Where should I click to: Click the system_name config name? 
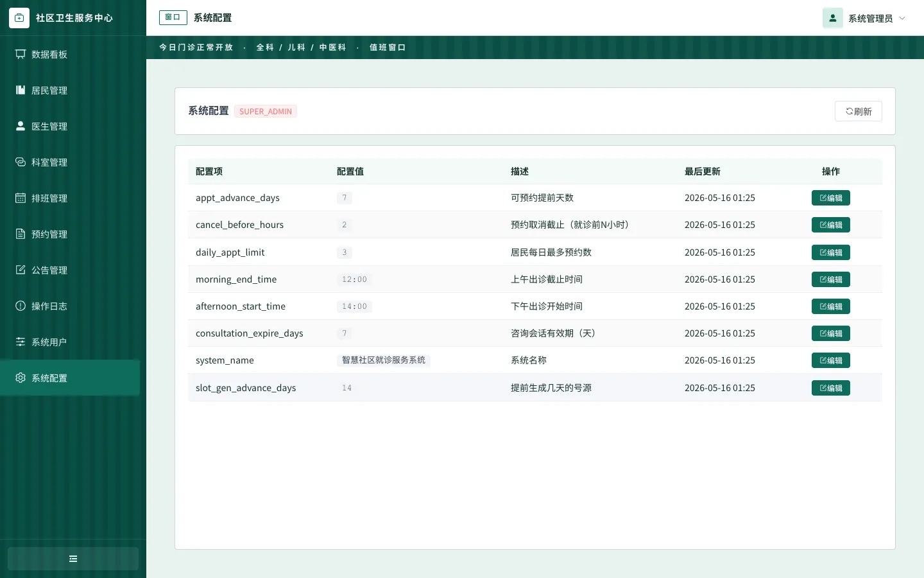coord(225,360)
